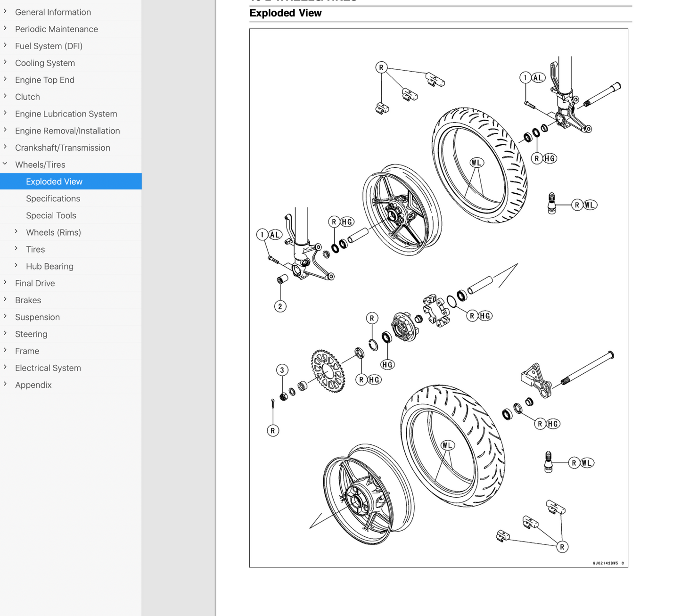Collapse the Wheels/Tires section chevron

click(5, 164)
